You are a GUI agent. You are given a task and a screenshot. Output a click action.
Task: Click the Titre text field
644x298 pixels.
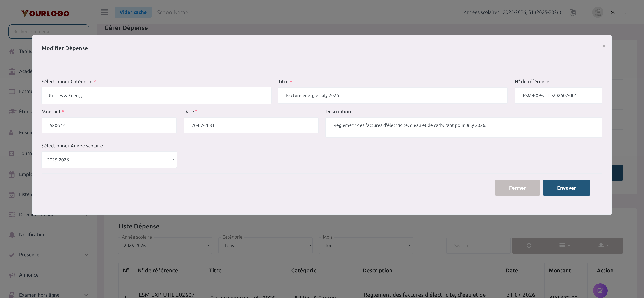click(x=392, y=95)
